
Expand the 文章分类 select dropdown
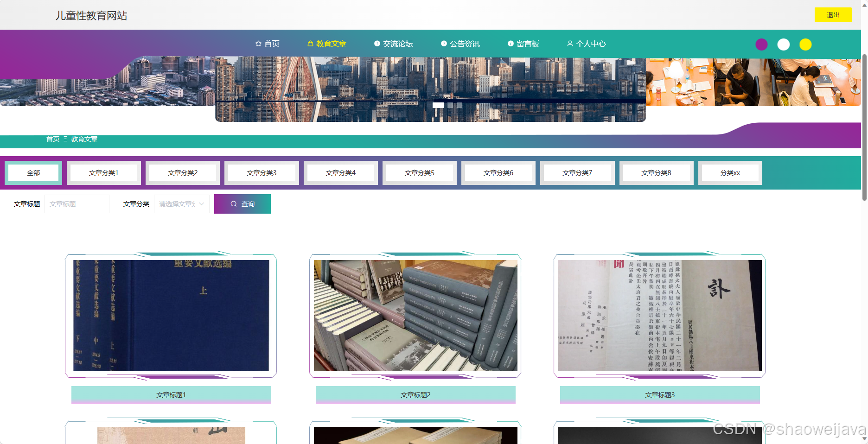(182, 204)
